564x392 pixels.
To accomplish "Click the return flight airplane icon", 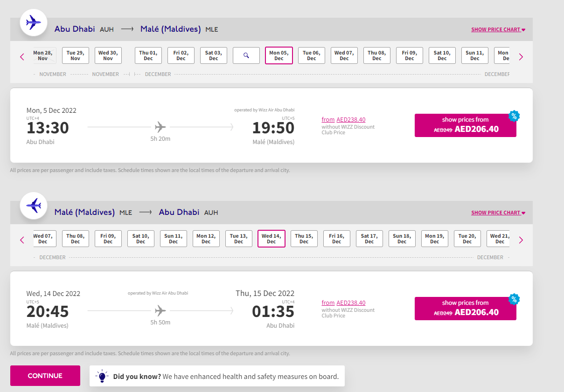I will [x=34, y=205].
